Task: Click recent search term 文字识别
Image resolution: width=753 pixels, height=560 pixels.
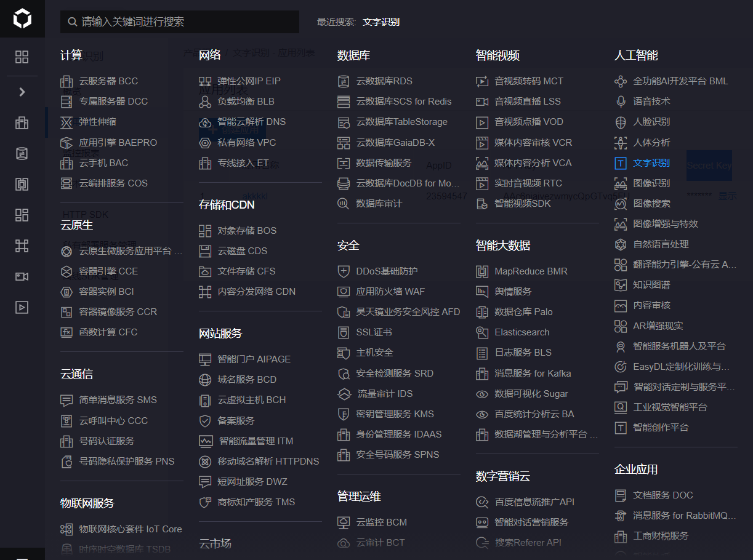Action: pyautogui.click(x=381, y=22)
